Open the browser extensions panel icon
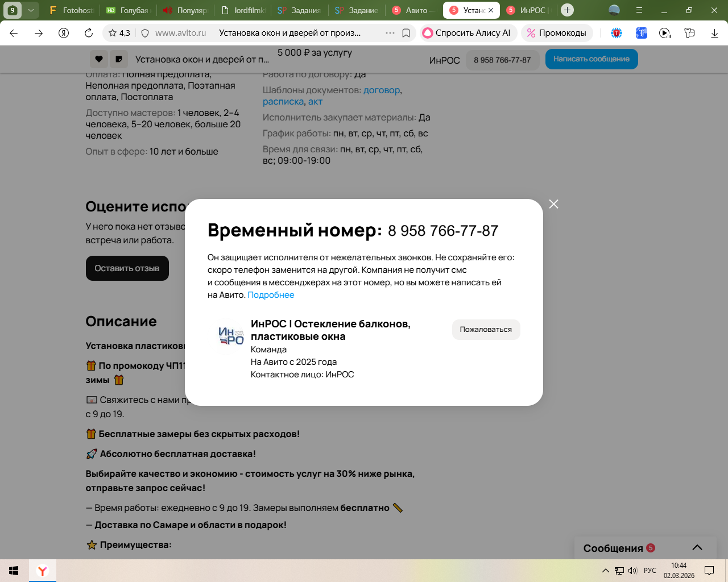This screenshot has width=728, height=582. click(x=689, y=33)
